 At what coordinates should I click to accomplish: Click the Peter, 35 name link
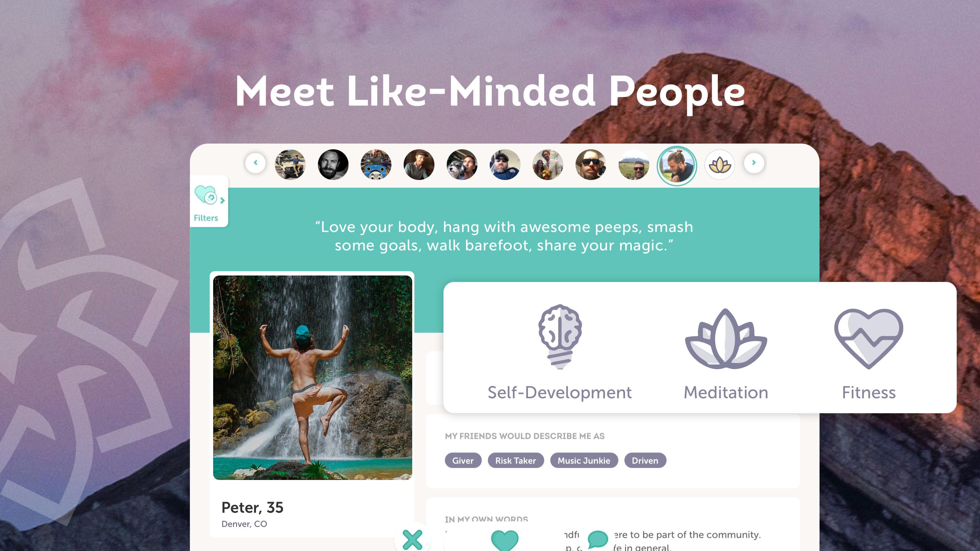252,508
